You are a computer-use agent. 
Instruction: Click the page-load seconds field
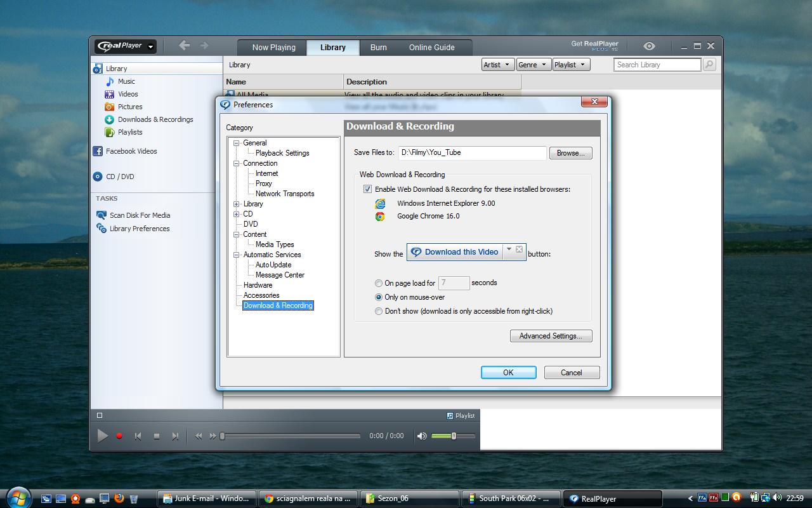[x=454, y=283]
